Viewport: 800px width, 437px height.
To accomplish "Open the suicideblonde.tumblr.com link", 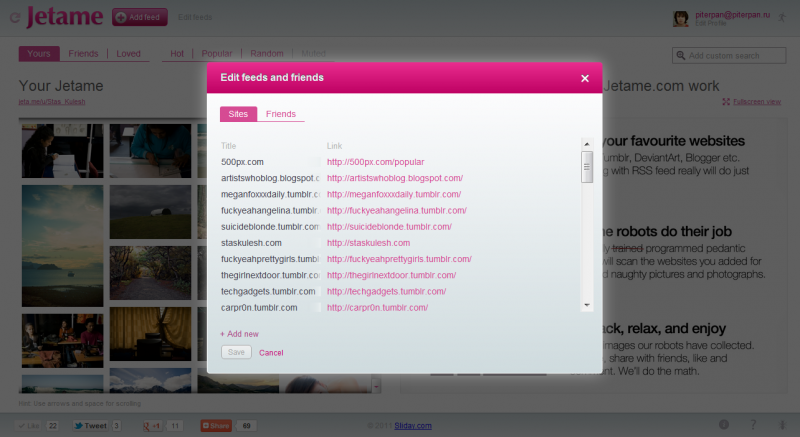I will pos(389,226).
